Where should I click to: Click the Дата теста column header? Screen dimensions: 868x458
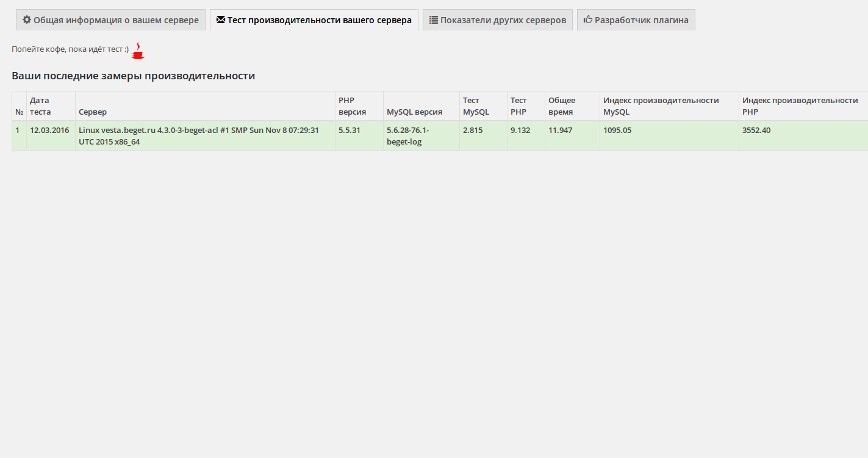tap(41, 106)
